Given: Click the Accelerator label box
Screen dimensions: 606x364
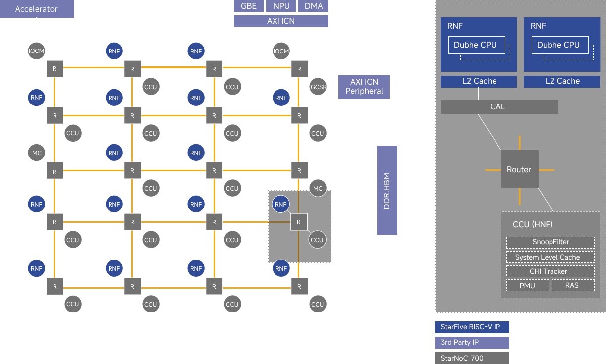Looking at the screenshot, I should (37, 9).
